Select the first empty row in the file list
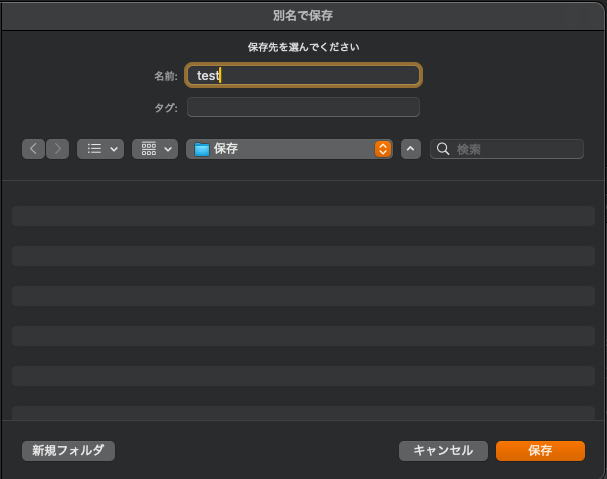Screen dimensions: 607x479 (x=304, y=216)
